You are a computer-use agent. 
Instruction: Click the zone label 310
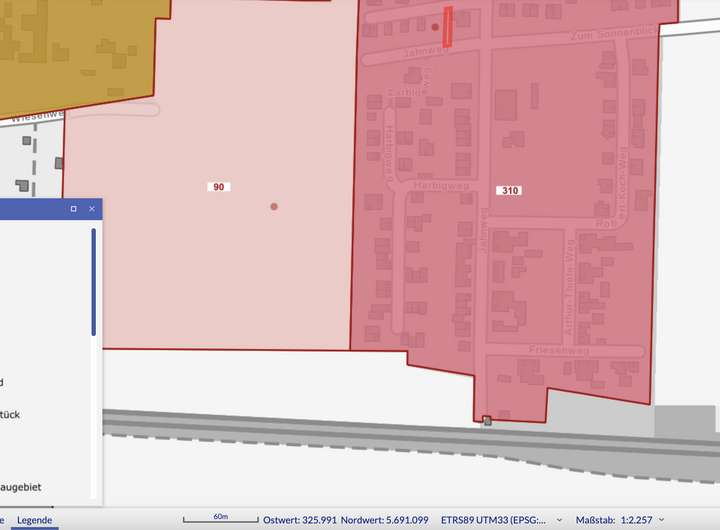click(508, 190)
